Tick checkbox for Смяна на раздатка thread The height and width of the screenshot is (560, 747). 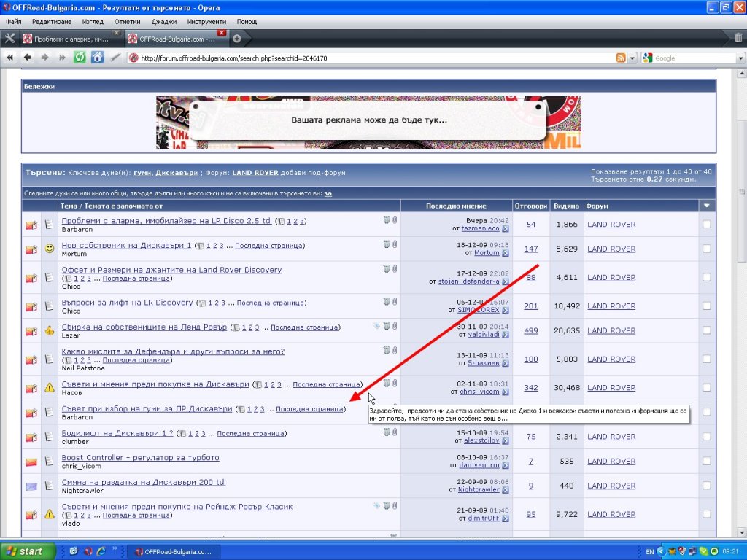pos(706,486)
